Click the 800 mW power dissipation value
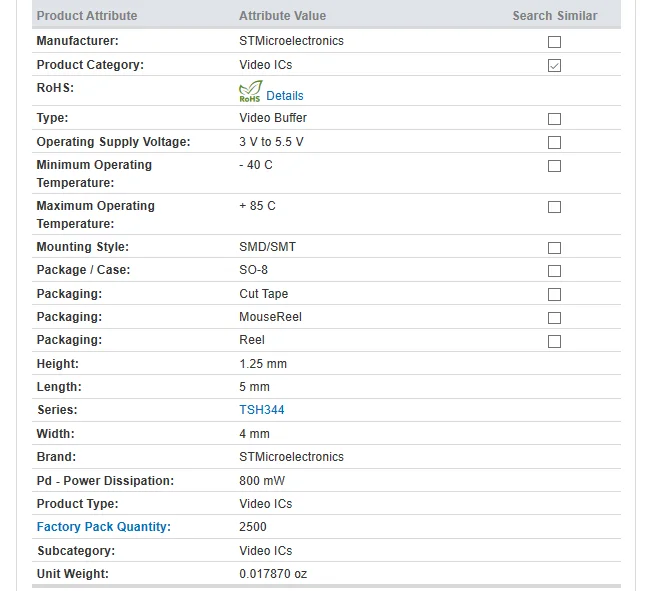This screenshot has width=671, height=591. 262,481
